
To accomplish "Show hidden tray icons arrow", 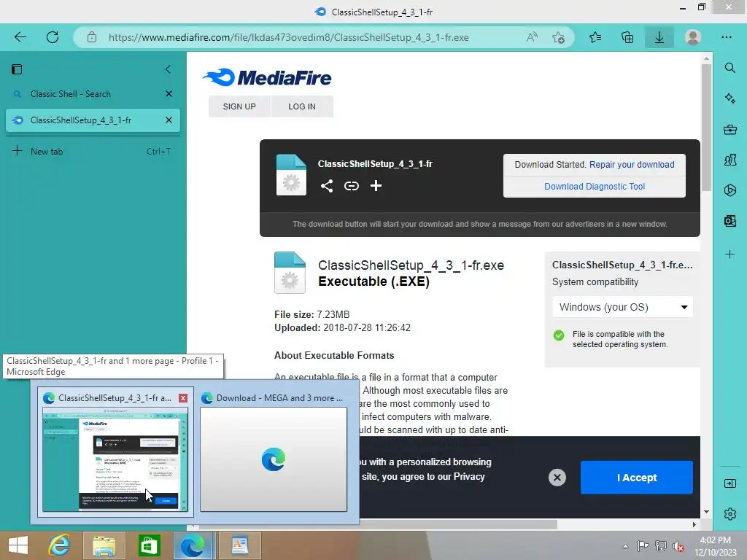I will click(625, 546).
